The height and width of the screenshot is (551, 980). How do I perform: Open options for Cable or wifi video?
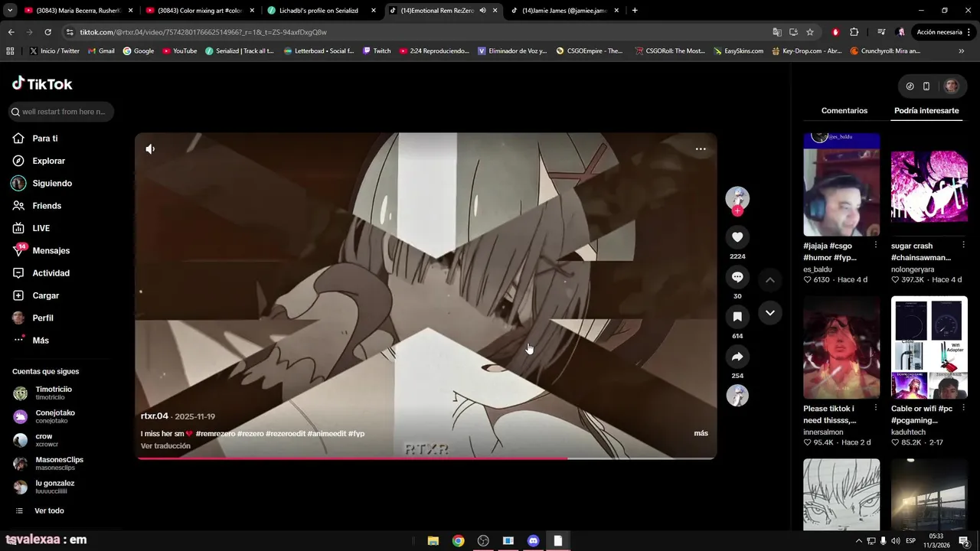point(963,408)
